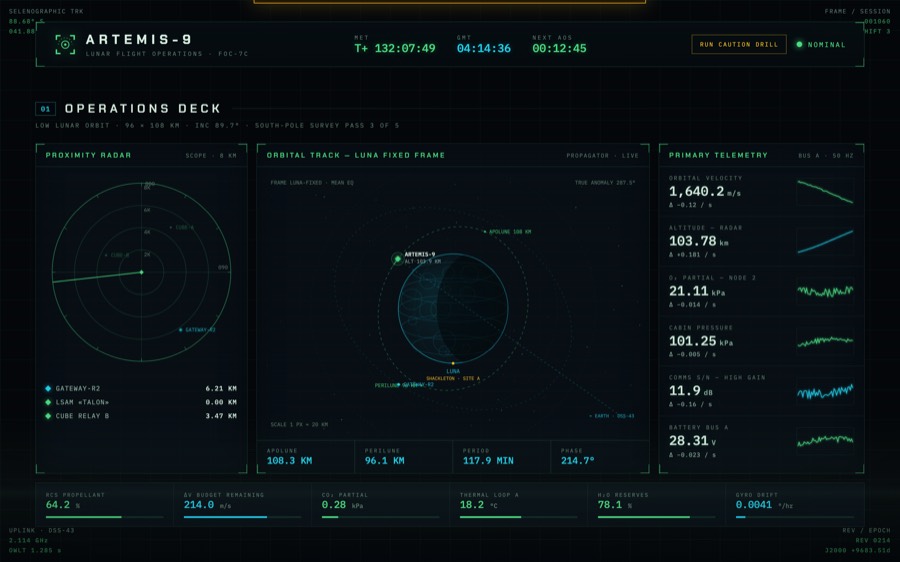
Task: Click the Run Caution Drill button
Action: [739, 44]
